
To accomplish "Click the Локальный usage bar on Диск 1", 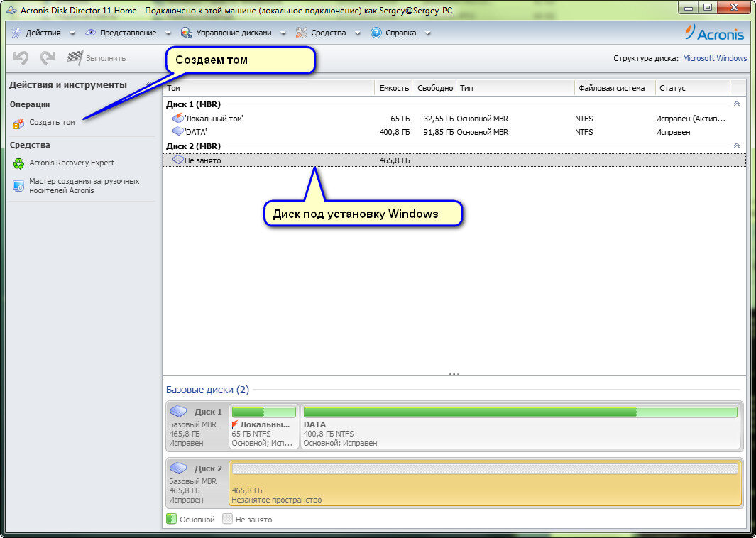I will coord(264,412).
